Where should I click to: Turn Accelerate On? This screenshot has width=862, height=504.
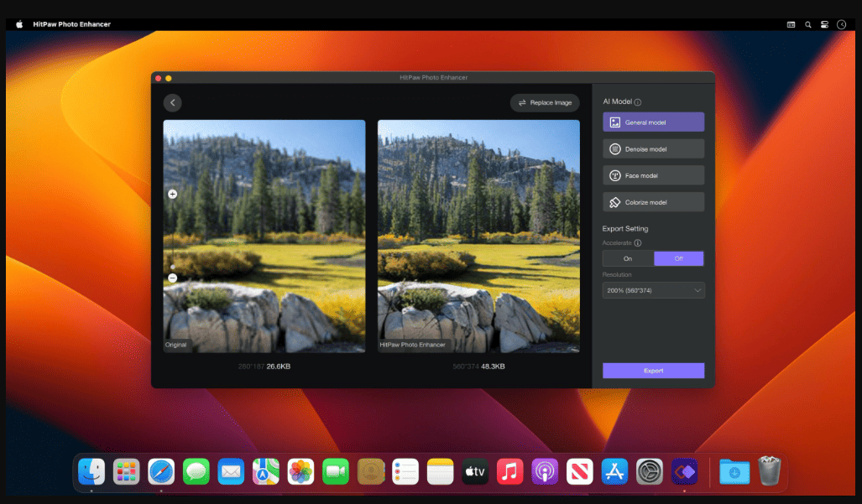(x=628, y=258)
